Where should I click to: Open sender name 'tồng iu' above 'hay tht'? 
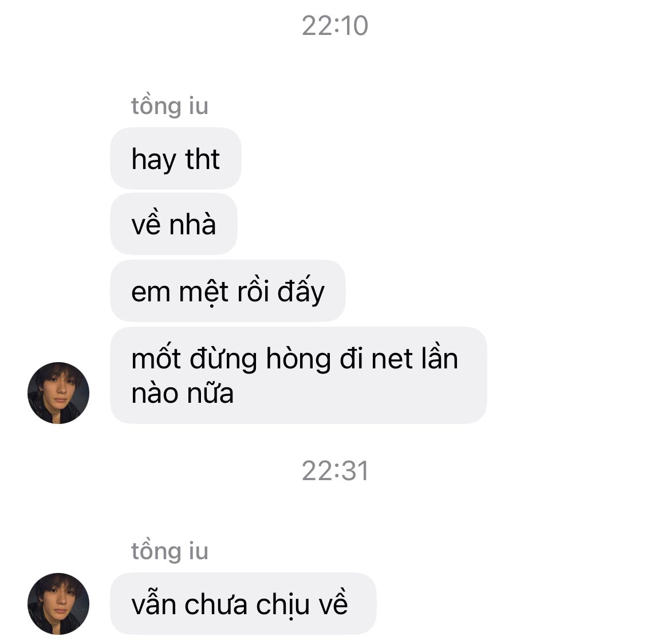click(x=170, y=105)
